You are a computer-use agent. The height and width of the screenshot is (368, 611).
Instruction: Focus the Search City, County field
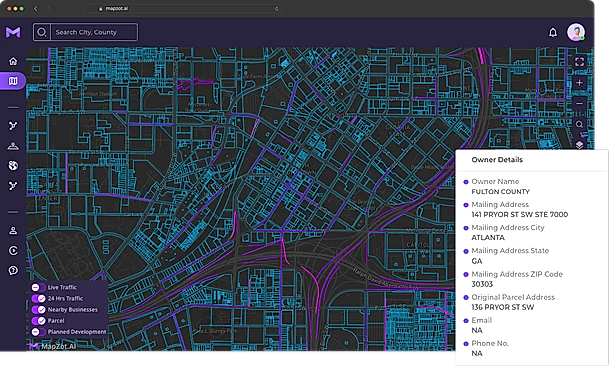[x=94, y=32]
